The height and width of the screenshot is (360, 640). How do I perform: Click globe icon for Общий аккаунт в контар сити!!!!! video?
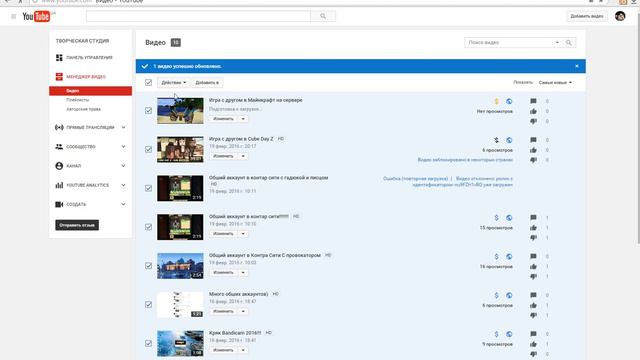coord(509,218)
